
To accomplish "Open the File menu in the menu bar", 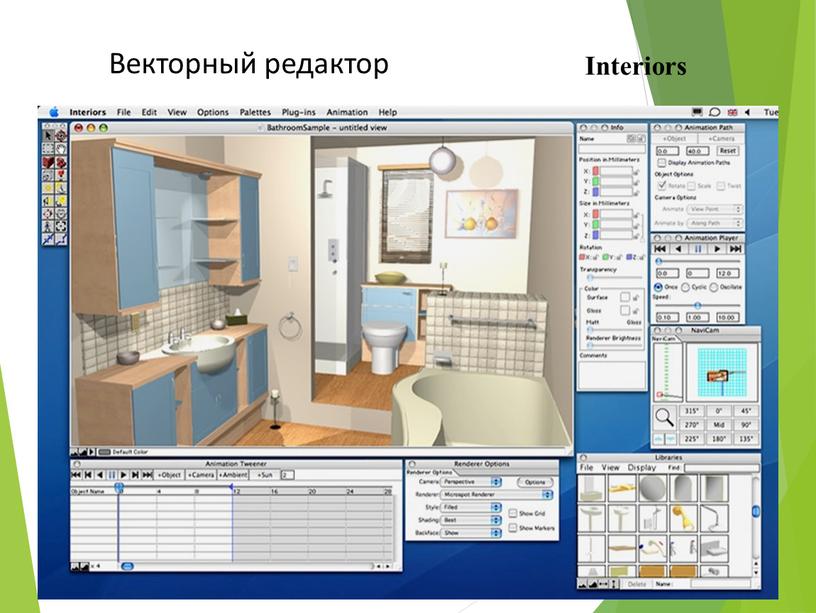I will tap(124, 112).
